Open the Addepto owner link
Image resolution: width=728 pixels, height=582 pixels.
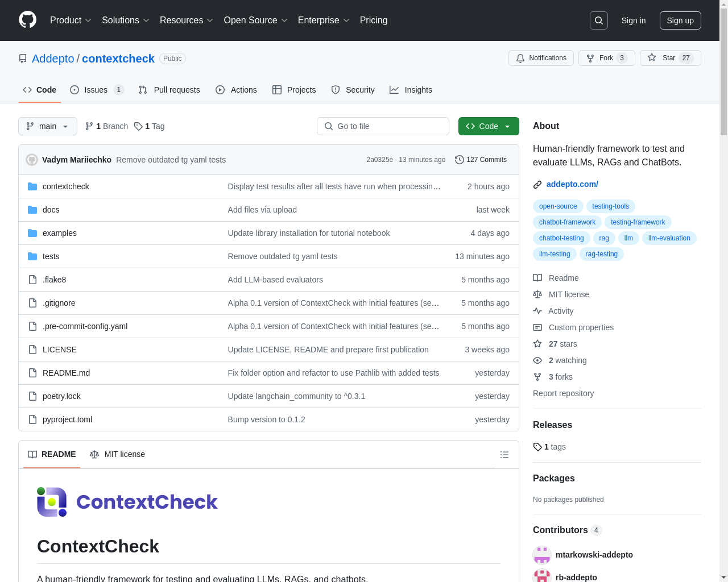coord(53,59)
